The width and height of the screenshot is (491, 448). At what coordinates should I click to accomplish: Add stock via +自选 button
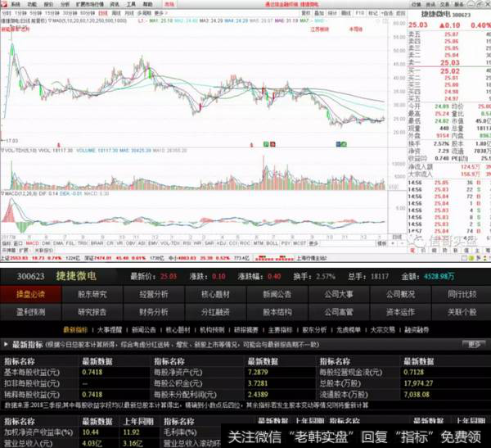coord(387,13)
